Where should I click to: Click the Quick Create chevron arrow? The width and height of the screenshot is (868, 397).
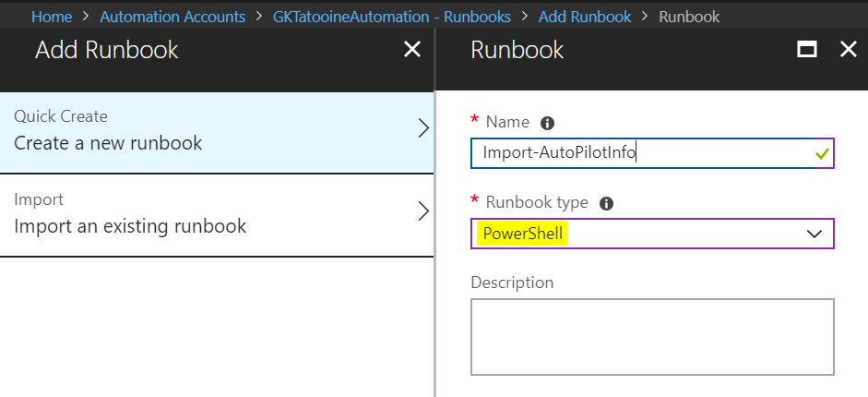point(423,129)
